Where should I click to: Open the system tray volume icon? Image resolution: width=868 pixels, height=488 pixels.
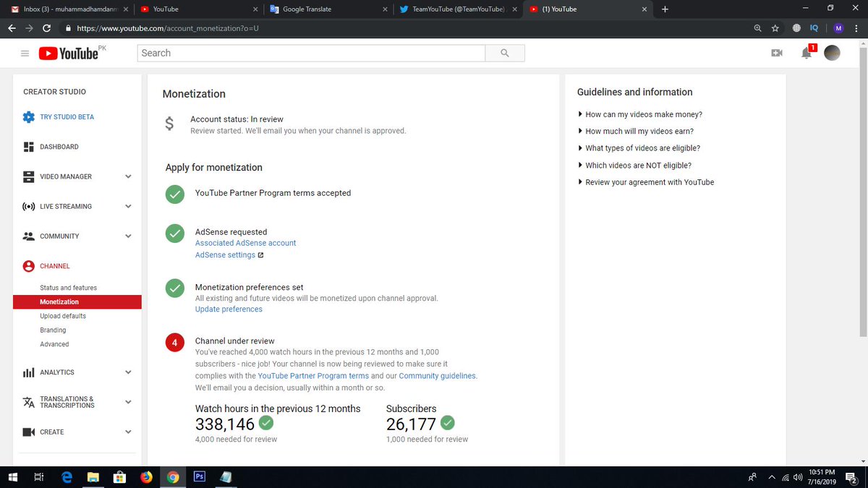pyautogui.click(x=798, y=477)
